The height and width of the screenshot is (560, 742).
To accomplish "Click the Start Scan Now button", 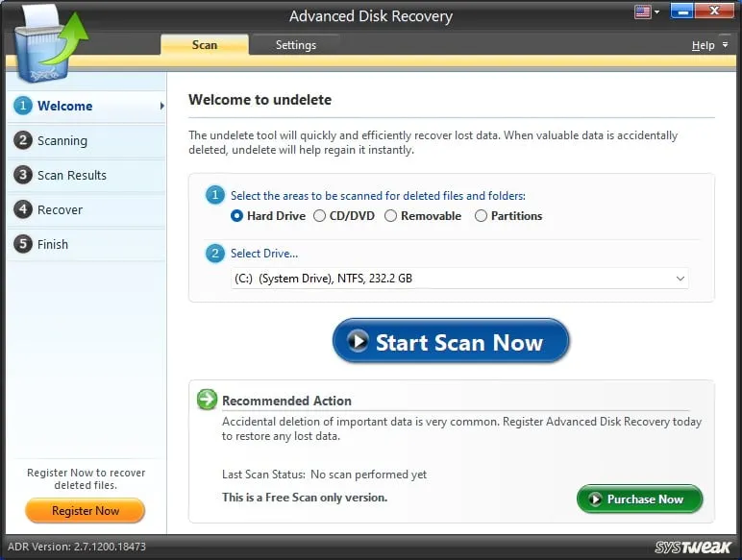I will [451, 341].
